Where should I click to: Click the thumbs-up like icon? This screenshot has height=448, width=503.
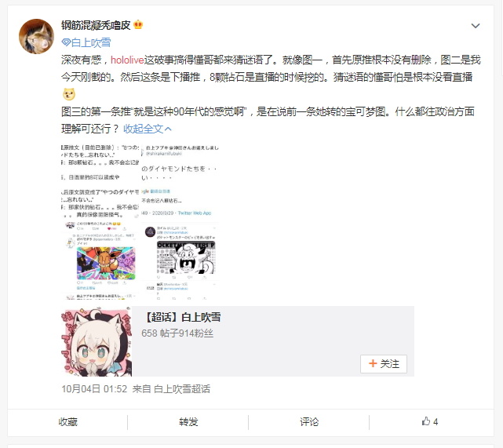pos(425,421)
